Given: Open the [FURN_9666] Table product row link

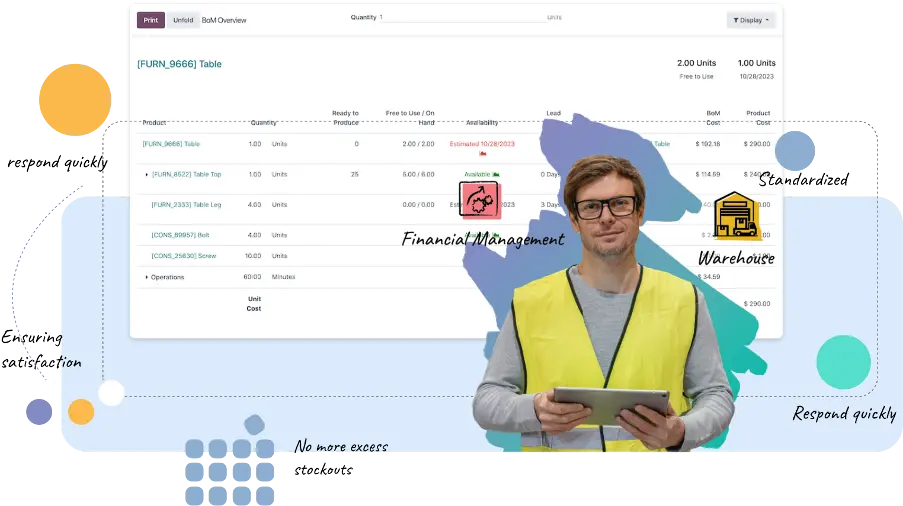Looking at the screenshot, I should click(x=171, y=144).
